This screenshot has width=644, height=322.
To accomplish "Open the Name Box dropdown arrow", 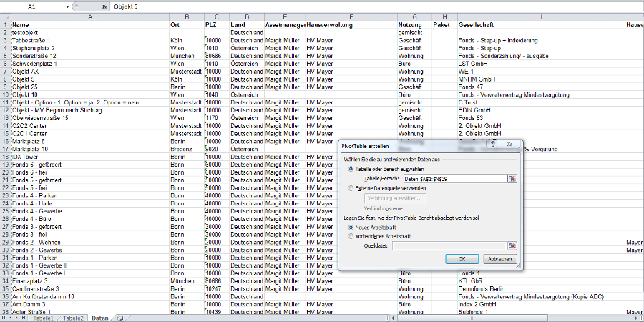I will [x=68, y=7].
